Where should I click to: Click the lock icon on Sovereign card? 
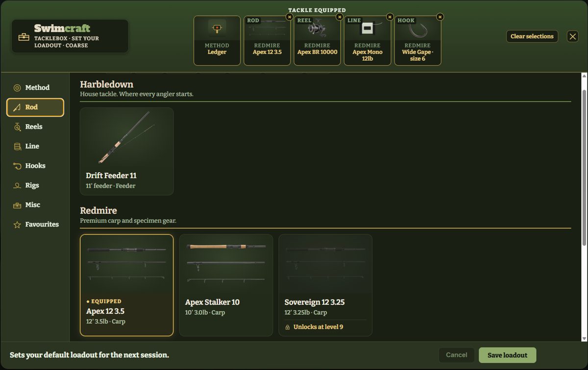(x=288, y=327)
